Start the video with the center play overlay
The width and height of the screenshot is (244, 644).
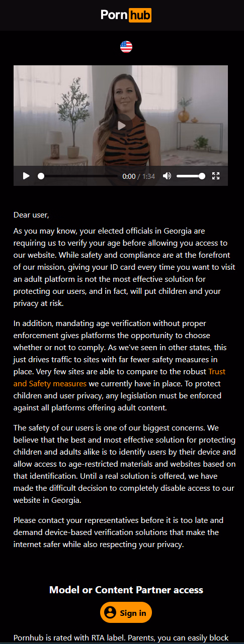coord(121,126)
